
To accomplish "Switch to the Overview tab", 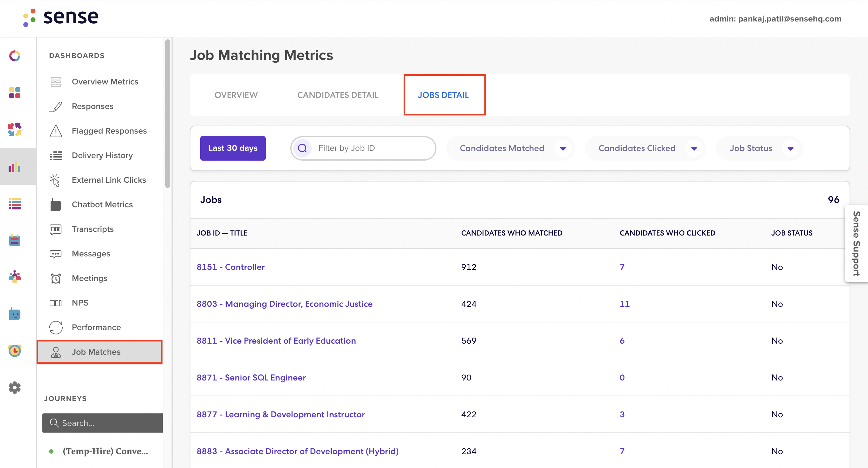I will pos(236,95).
